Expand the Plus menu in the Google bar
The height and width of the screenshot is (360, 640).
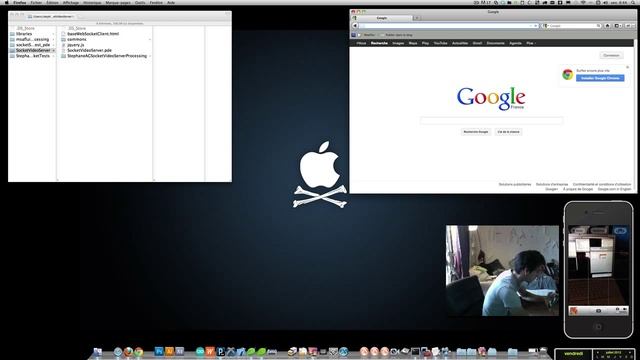[530, 43]
